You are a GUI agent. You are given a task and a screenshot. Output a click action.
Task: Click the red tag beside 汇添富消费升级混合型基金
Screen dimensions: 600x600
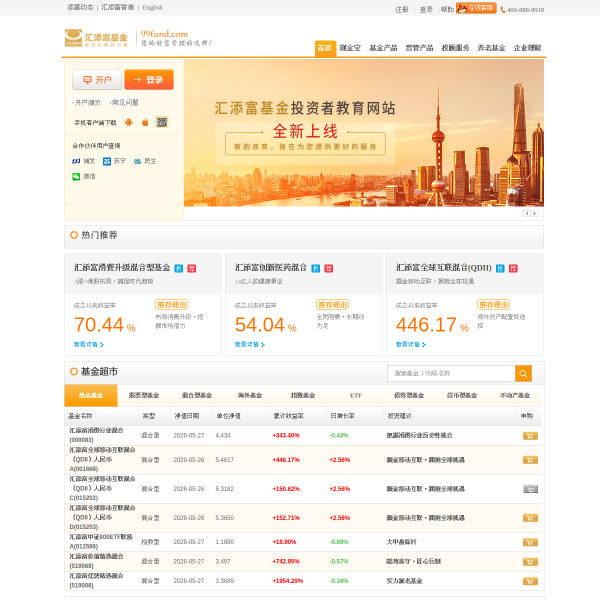click(x=192, y=269)
